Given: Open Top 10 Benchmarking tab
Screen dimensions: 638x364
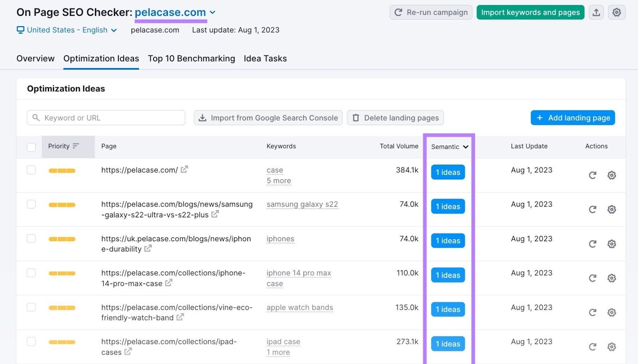Looking at the screenshot, I should point(191,59).
